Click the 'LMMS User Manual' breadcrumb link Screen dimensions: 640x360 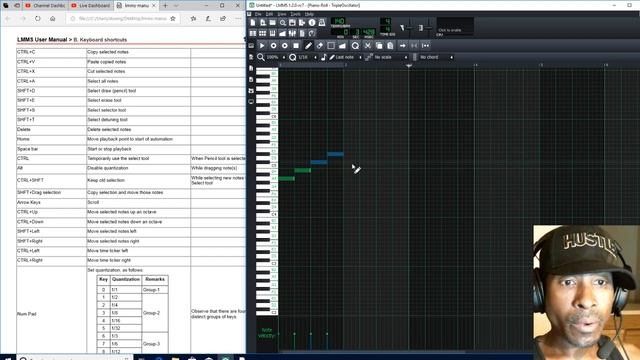42,40
